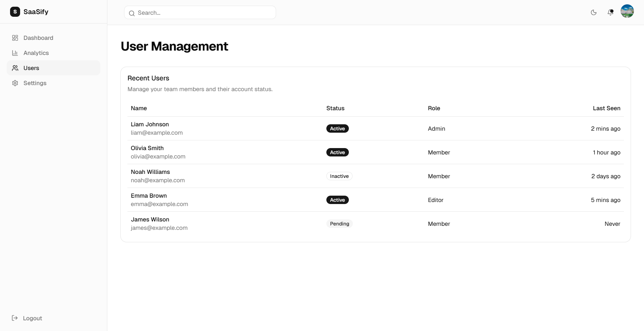The width and height of the screenshot is (644, 331).
Task: Click the Logout link
Action: click(x=32, y=318)
